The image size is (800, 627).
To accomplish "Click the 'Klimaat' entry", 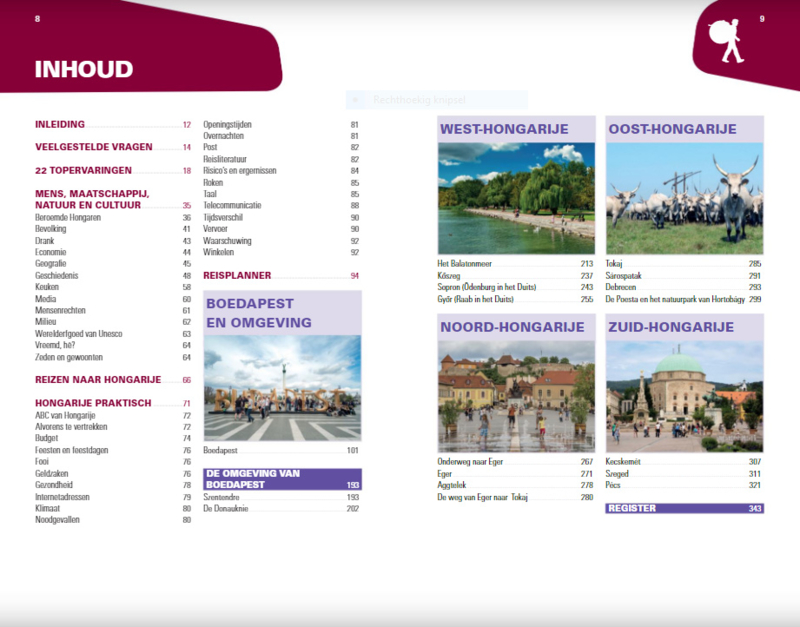I will (x=113, y=508).
